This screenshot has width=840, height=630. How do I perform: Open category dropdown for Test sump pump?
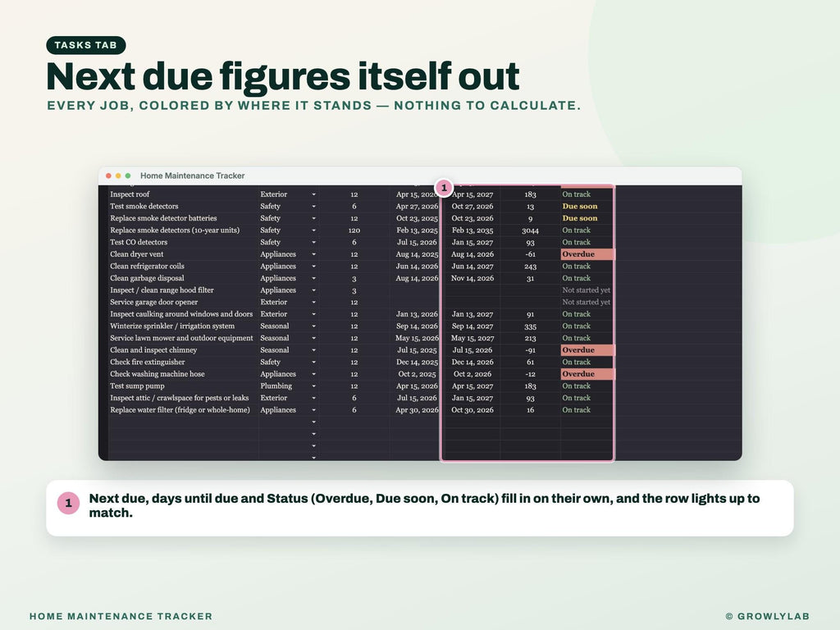pos(314,386)
